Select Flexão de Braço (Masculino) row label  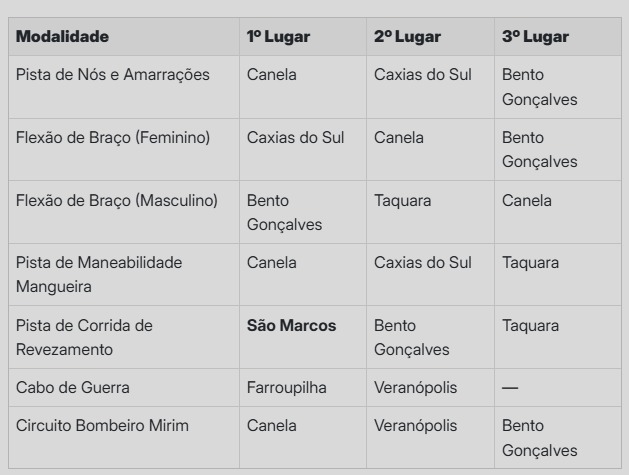click(117, 200)
